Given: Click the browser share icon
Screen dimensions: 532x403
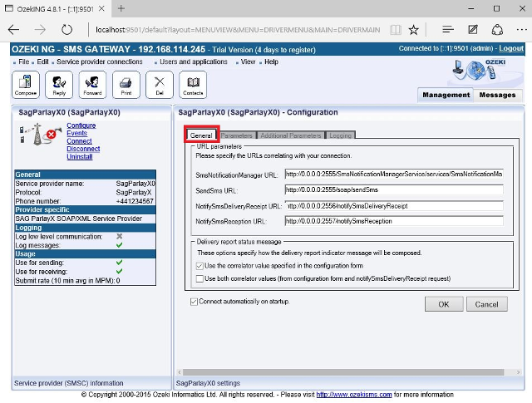Looking at the screenshot, I should click(x=497, y=30).
